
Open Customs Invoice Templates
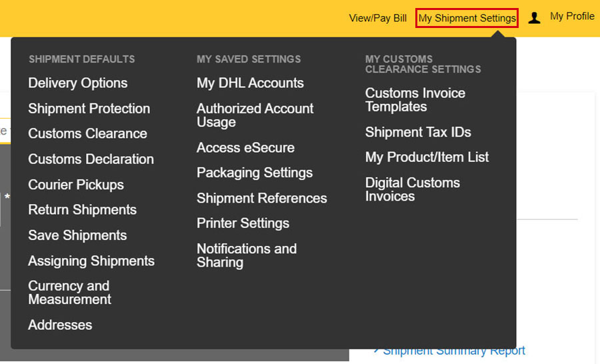[x=415, y=100]
